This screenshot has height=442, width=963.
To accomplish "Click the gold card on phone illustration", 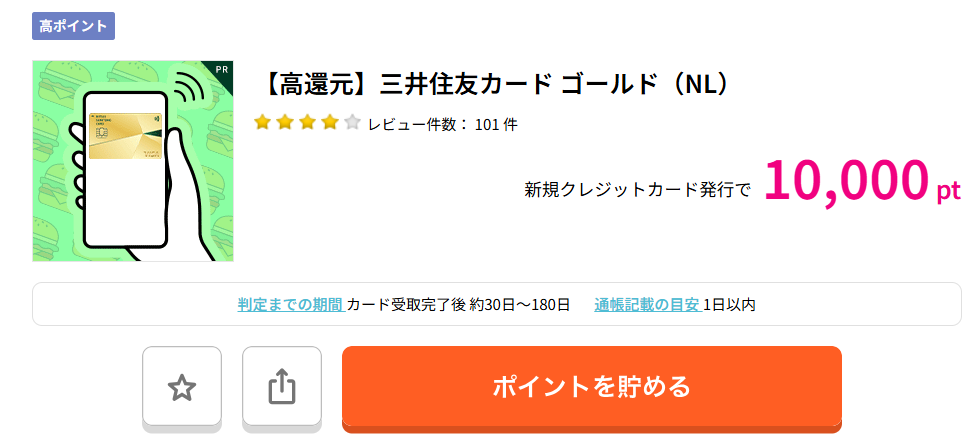I will point(125,136).
